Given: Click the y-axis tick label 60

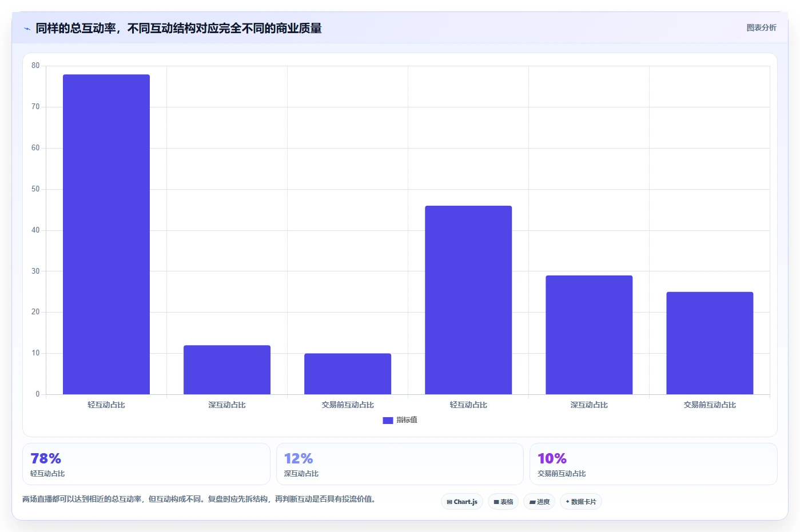Looking at the screenshot, I should (35, 148).
